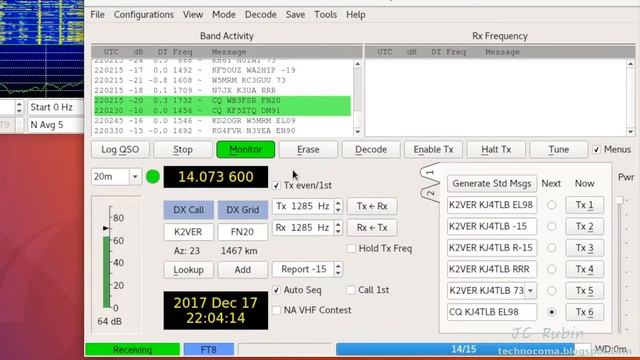Screen dimensions: 640x360
Task: Click Generate Std Msgs button
Action: click(492, 184)
